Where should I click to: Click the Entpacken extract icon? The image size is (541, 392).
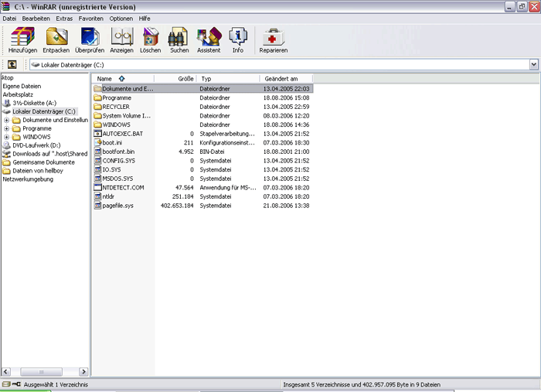pos(56,39)
